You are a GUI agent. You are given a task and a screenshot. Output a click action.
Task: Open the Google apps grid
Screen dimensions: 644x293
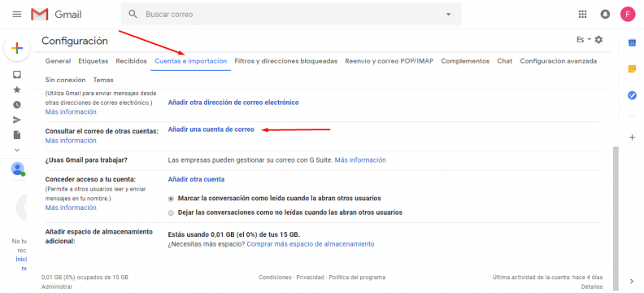click(x=582, y=15)
